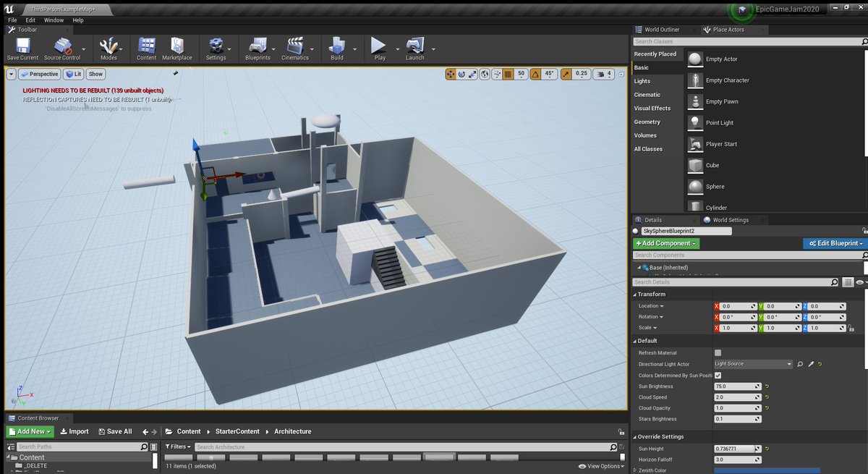868x474 pixels.
Task: Toggle the Refresh Material checkbox
Action: point(718,353)
